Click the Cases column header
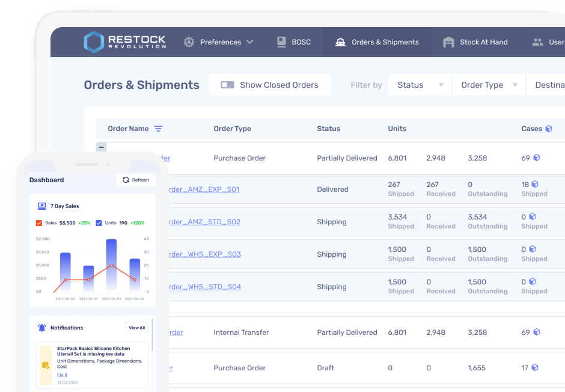 click(531, 129)
